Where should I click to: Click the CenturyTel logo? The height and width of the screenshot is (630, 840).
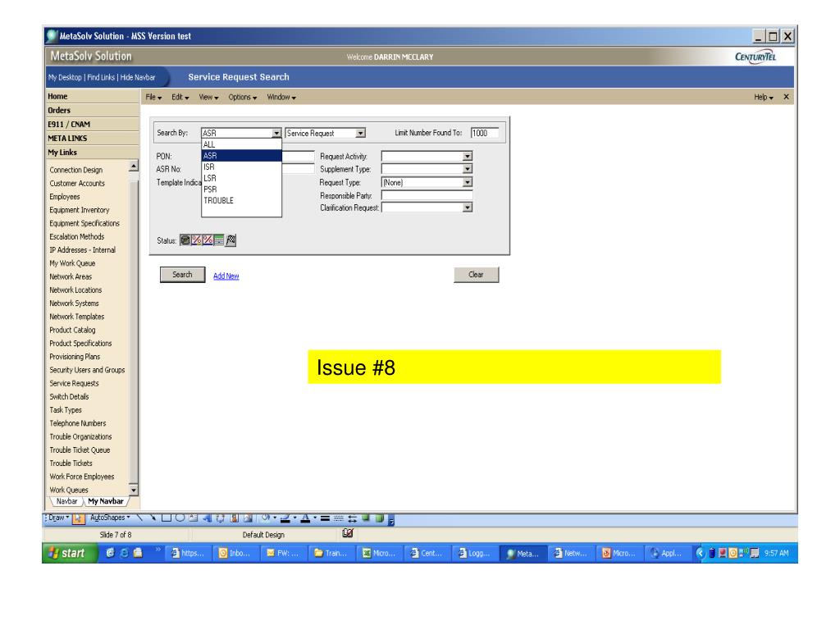pos(756,57)
